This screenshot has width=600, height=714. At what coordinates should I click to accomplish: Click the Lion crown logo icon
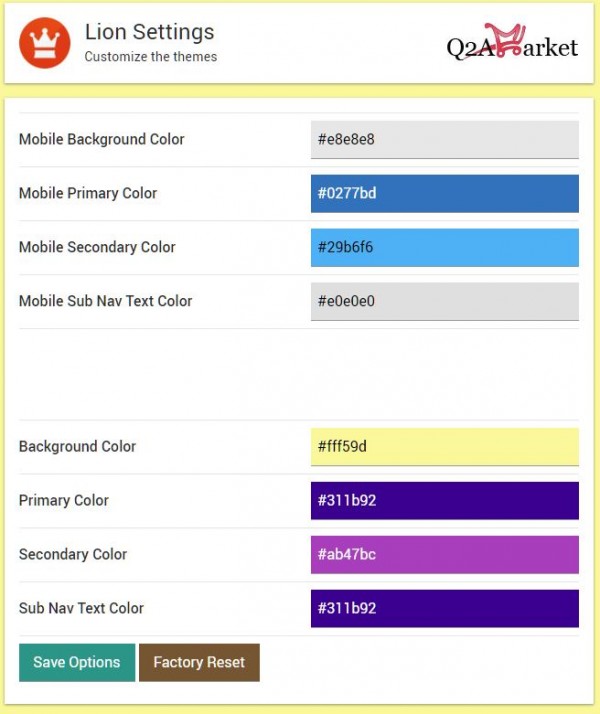[44, 43]
